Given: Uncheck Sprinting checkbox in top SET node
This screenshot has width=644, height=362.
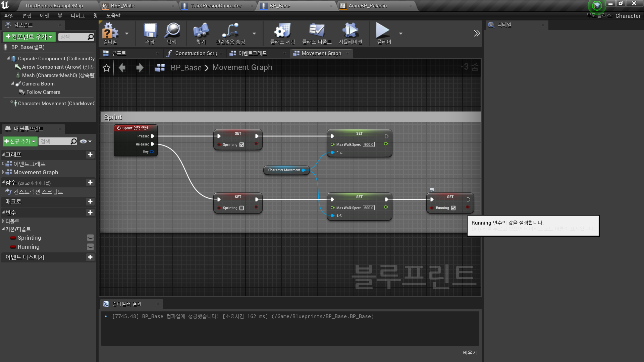Looking at the screenshot, I should point(241,145).
